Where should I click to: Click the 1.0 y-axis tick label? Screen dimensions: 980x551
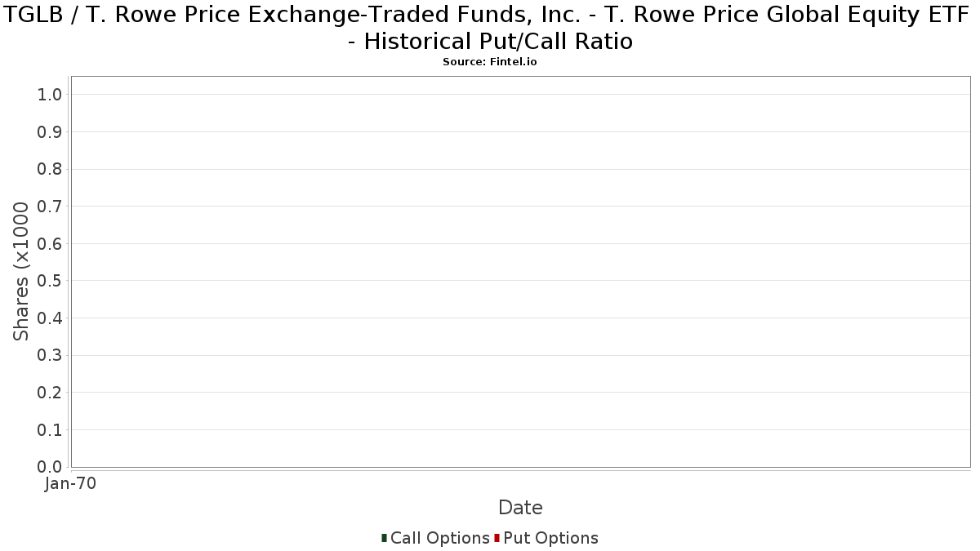coord(50,95)
